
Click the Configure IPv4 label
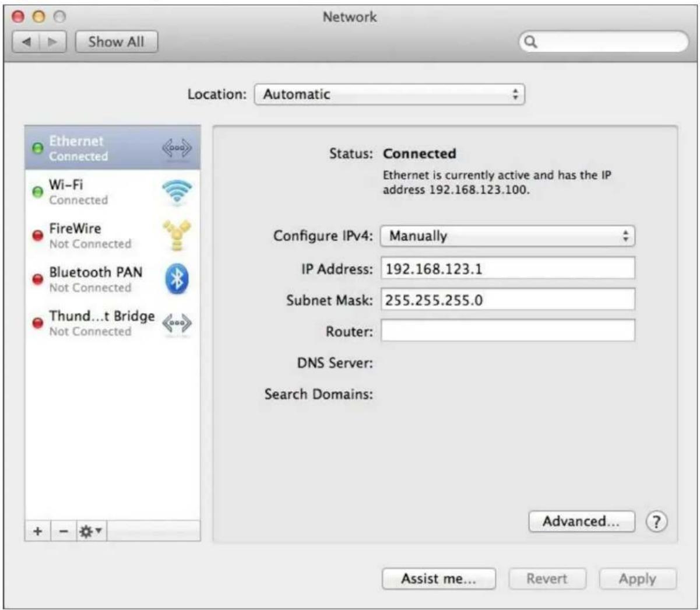pos(323,236)
